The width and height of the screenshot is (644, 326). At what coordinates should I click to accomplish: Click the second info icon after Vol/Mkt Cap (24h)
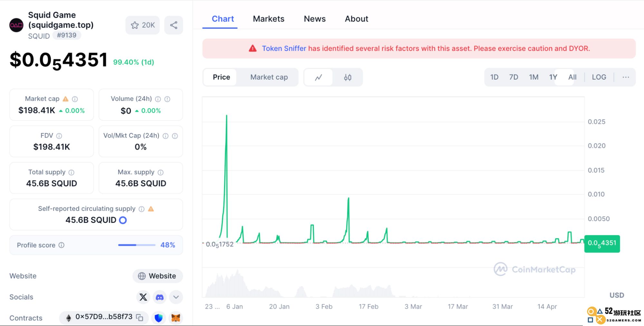[175, 136]
